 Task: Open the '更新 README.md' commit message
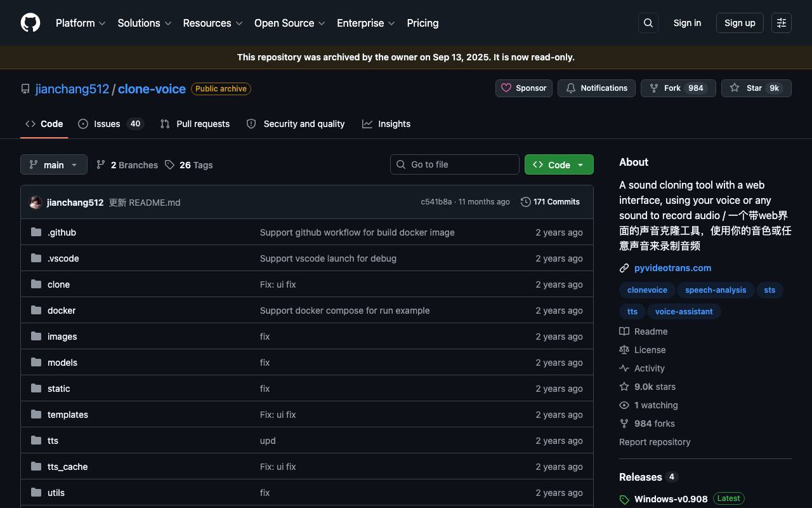[145, 203]
